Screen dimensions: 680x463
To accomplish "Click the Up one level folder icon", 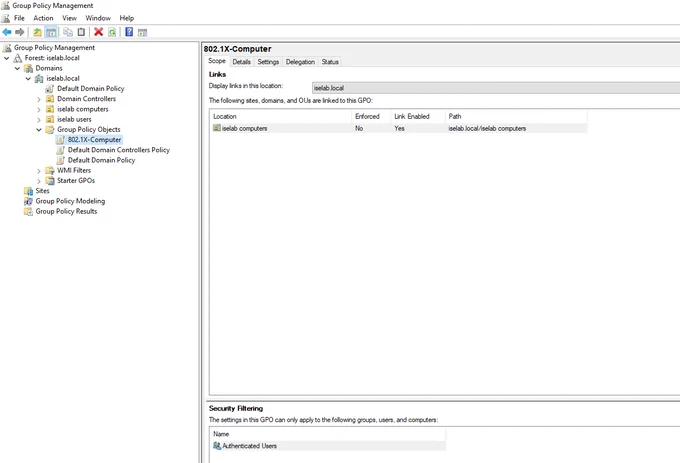I will pyautogui.click(x=38, y=32).
